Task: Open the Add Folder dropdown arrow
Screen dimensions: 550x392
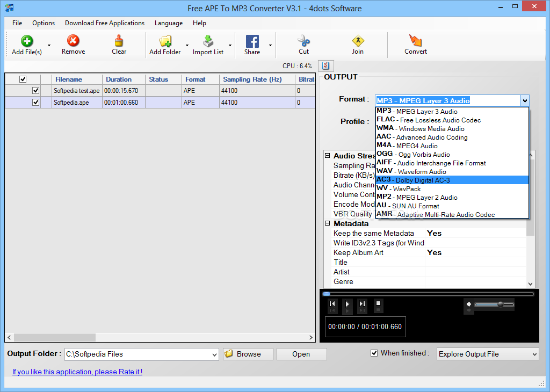Action: click(187, 45)
